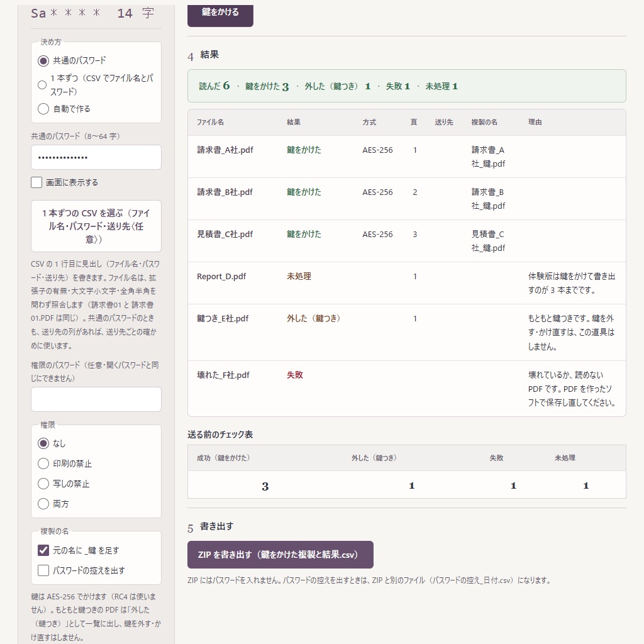Click 送り先 column header

click(x=444, y=122)
